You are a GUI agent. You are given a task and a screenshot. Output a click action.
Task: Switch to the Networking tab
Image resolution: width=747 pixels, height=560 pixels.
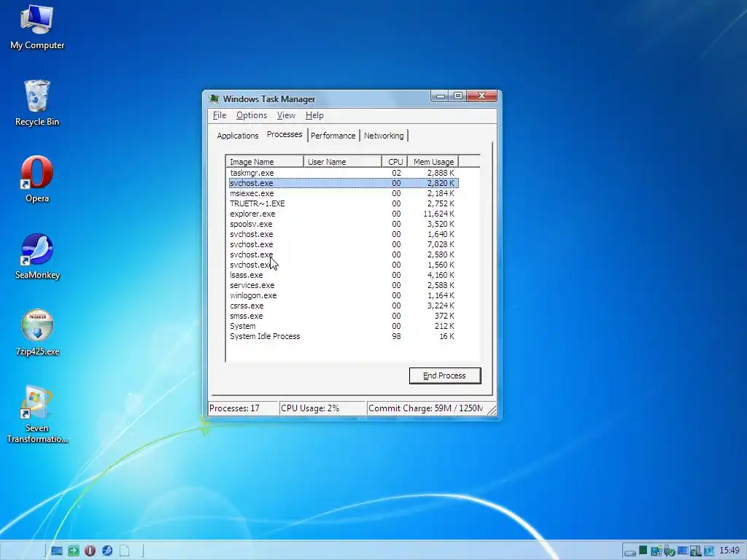[384, 136]
